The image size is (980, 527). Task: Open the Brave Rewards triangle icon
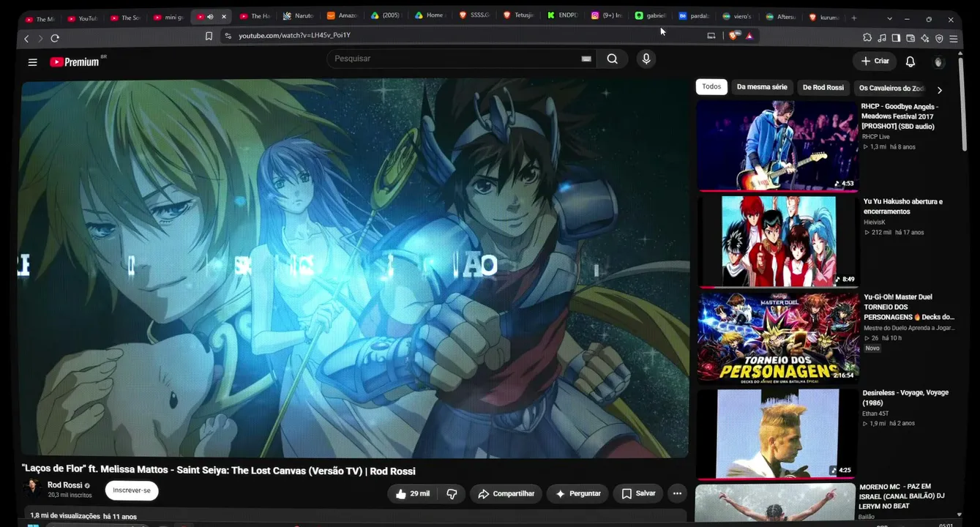click(x=749, y=35)
